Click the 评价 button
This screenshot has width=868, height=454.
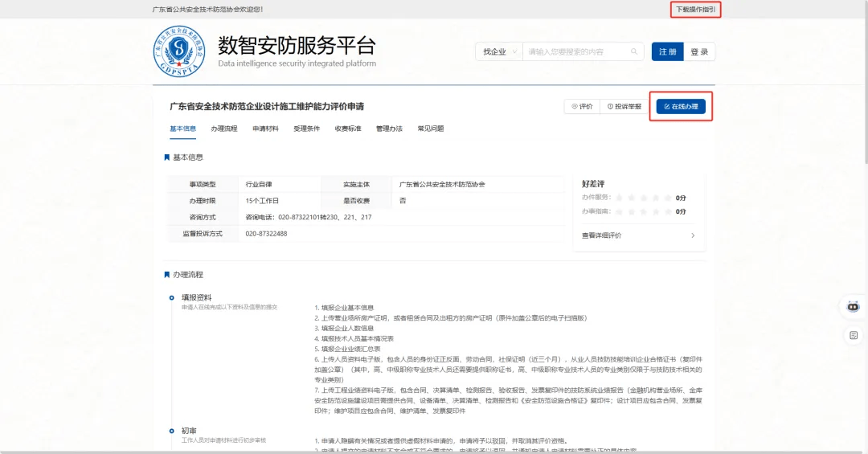point(583,106)
